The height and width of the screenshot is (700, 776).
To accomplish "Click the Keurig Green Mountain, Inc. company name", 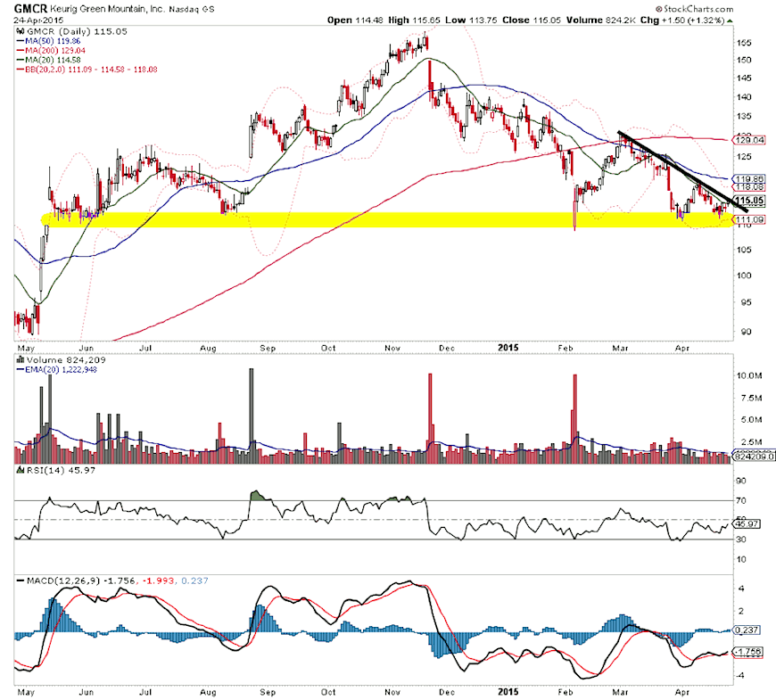I will pos(107,9).
